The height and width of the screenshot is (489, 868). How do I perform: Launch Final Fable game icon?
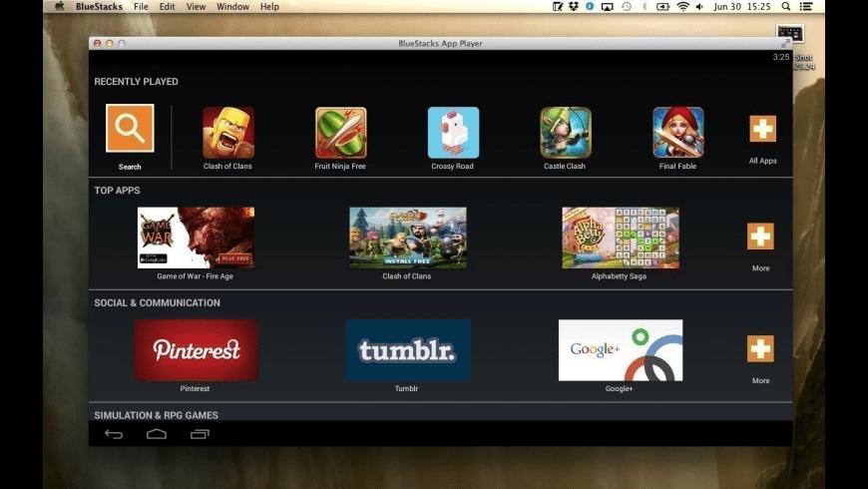678,133
